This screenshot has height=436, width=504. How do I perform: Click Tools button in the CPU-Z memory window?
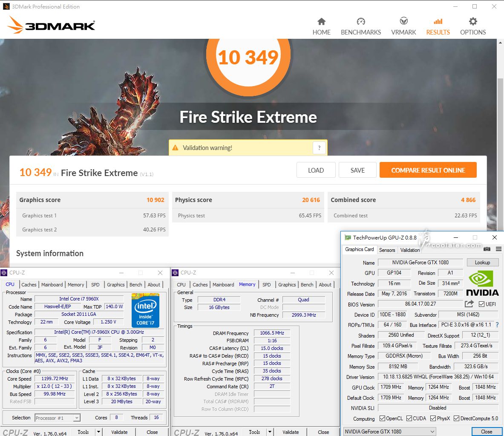[255, 432]
